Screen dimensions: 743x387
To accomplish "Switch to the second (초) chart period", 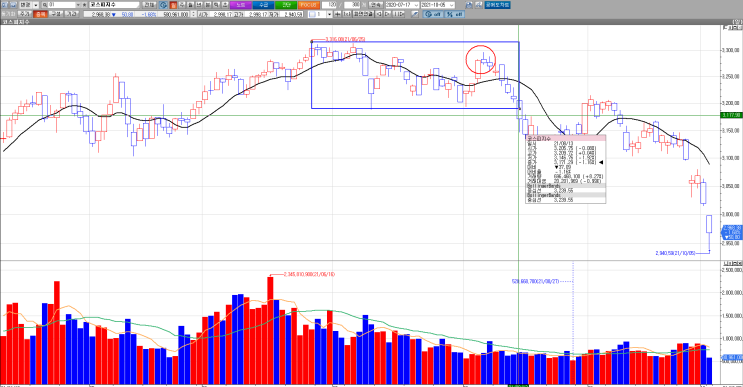I will pyautogui.click(x=225, y=5).
